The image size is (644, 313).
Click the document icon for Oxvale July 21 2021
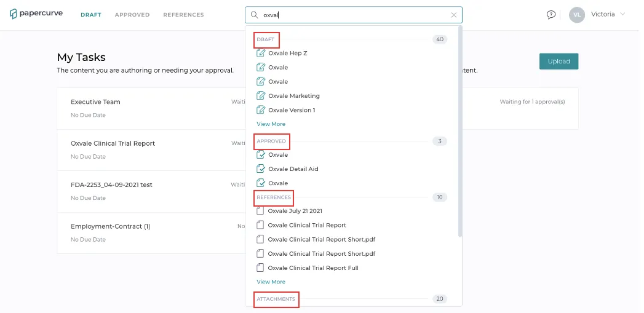coord(260,211)
